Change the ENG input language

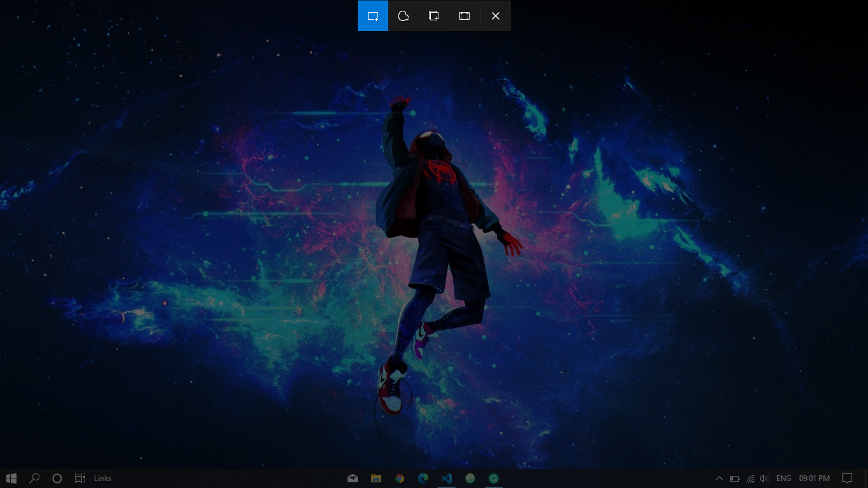tap(783, 478)
